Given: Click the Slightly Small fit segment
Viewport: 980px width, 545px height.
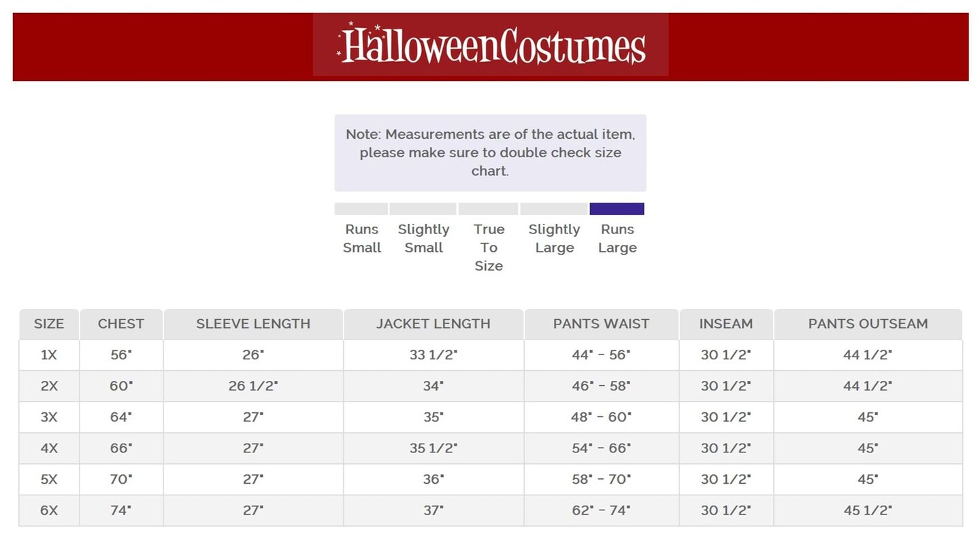Looking at the screenshot, I should [x=423, y=209].
